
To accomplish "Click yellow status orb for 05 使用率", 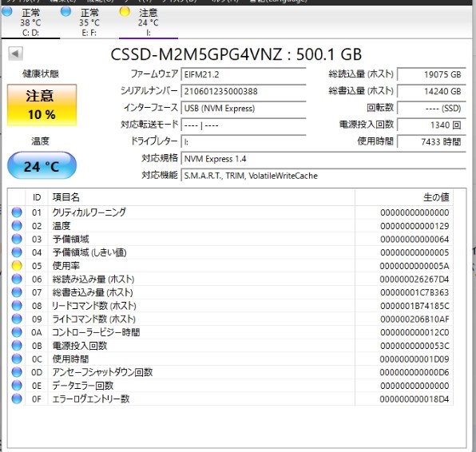I will 17,266.
